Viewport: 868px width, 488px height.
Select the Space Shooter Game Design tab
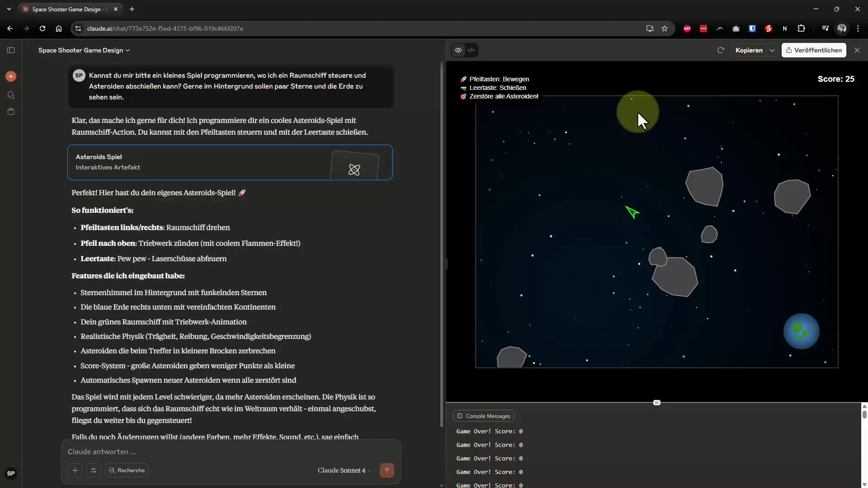[68, 9]
